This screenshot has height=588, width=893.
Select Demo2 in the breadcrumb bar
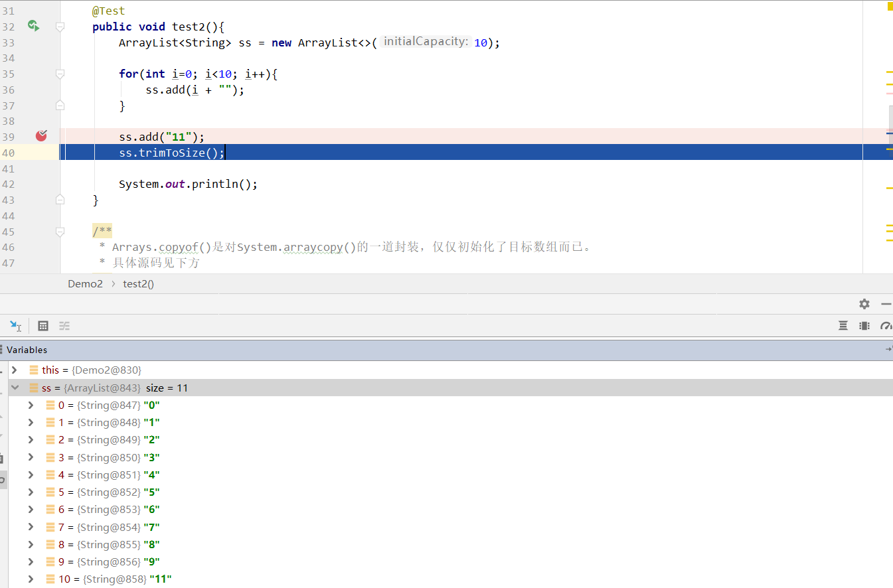[x=85, y=283]
